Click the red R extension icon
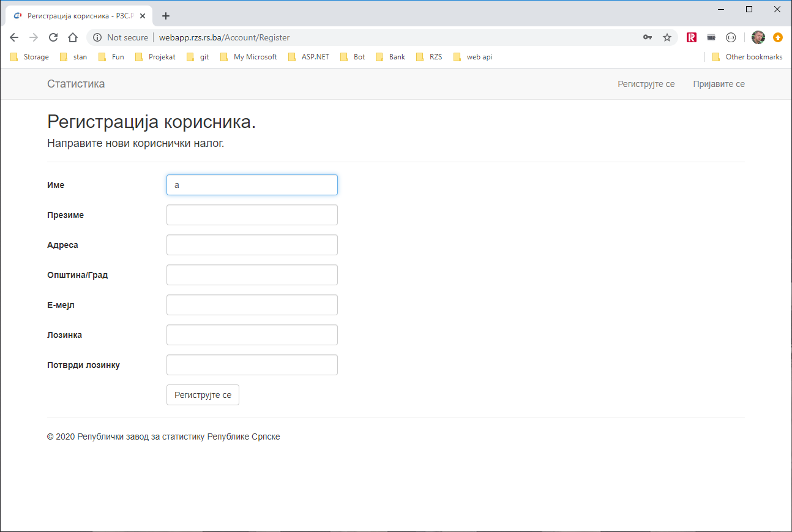This screenshot has width=792, height=532. point(692,37)
